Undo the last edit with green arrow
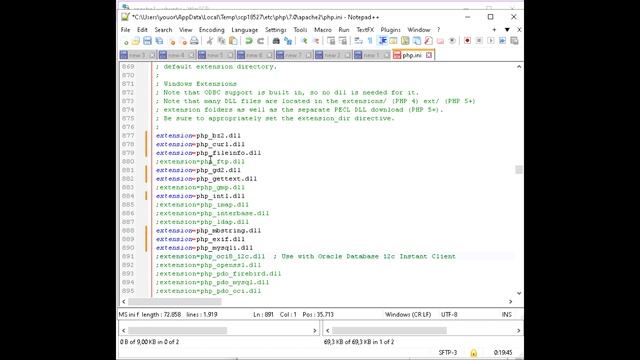The width and height of the screenshot is (640, 360). click(248, 41)
